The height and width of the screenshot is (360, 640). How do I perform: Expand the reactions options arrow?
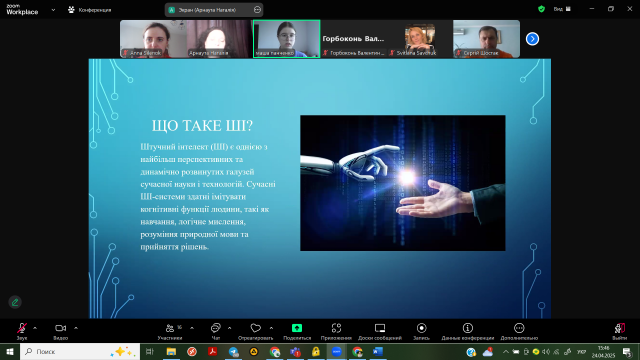point(271,328)
